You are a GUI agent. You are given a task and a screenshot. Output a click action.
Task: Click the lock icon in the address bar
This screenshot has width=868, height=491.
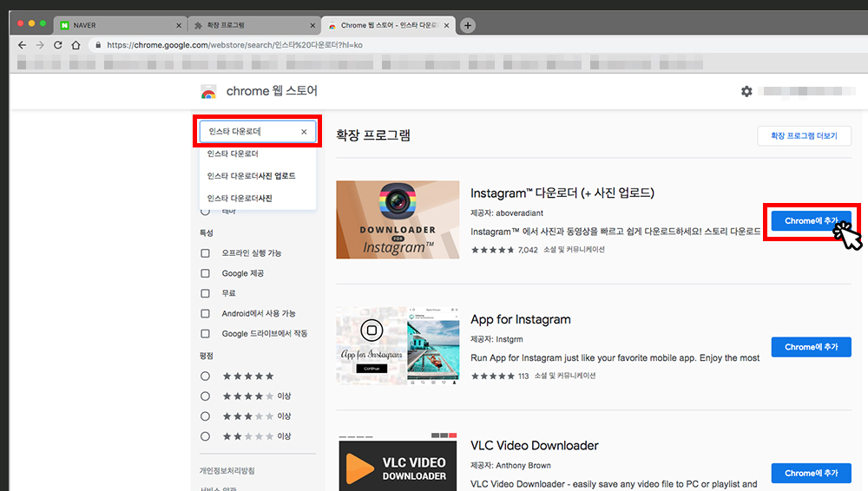click(x=98, y=45)
